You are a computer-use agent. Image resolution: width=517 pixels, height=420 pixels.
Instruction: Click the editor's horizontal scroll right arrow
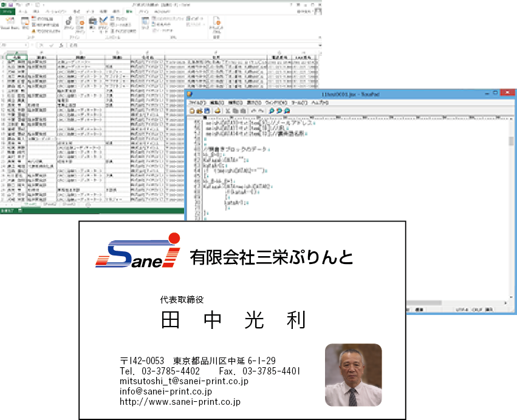506,303
